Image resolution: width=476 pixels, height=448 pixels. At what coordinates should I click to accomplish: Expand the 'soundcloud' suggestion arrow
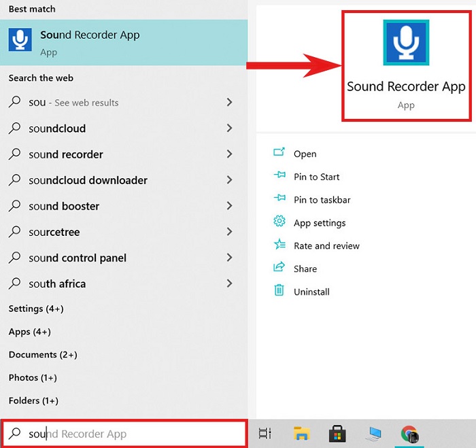coord(229,128)
